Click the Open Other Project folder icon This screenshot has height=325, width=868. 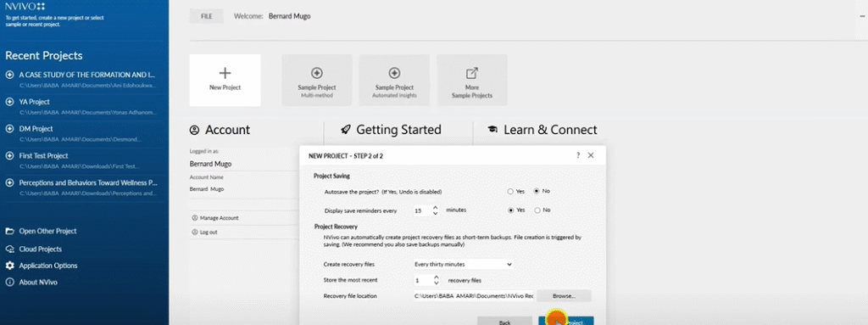9,232
